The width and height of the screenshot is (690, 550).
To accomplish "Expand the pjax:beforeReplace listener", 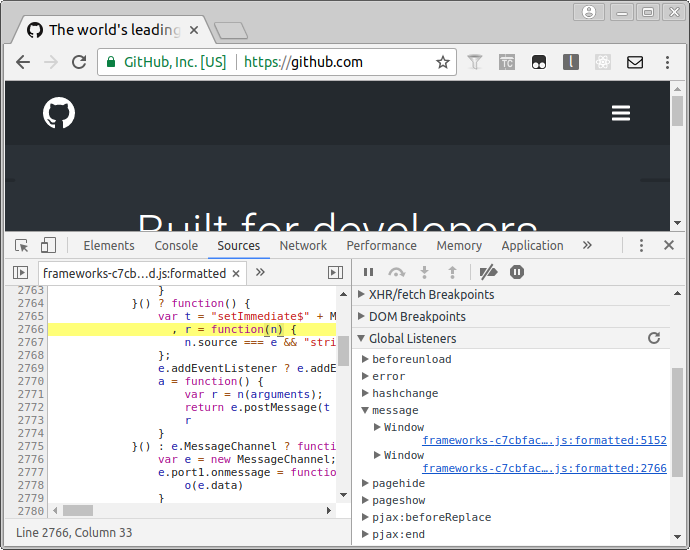I will point(365,517).
